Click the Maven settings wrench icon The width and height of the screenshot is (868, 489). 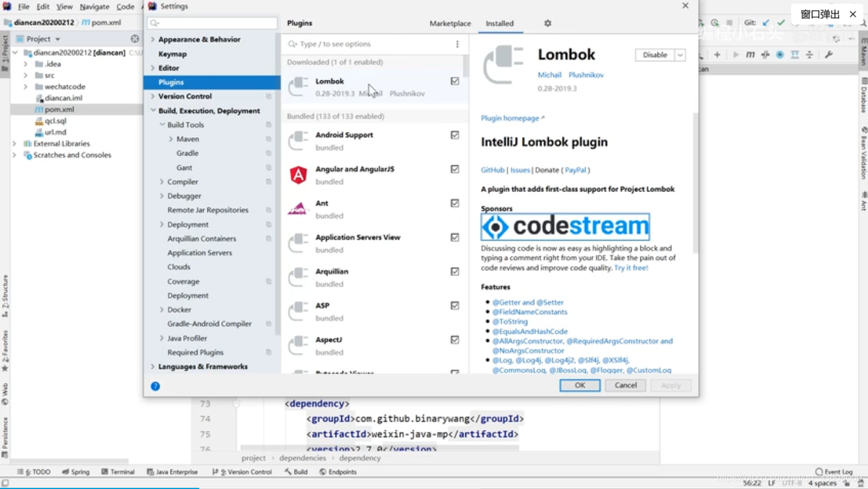click(x=829, y=55)
